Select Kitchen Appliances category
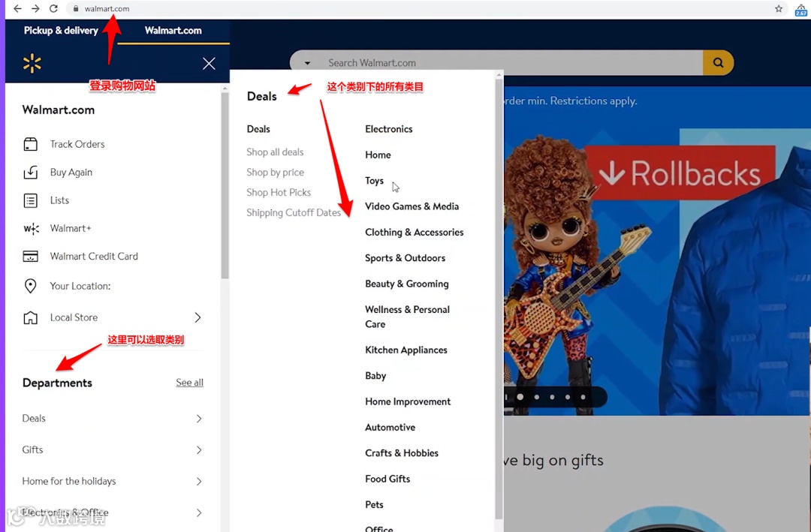The height and width of the screenshot is (532, 811). pos(406,350)
